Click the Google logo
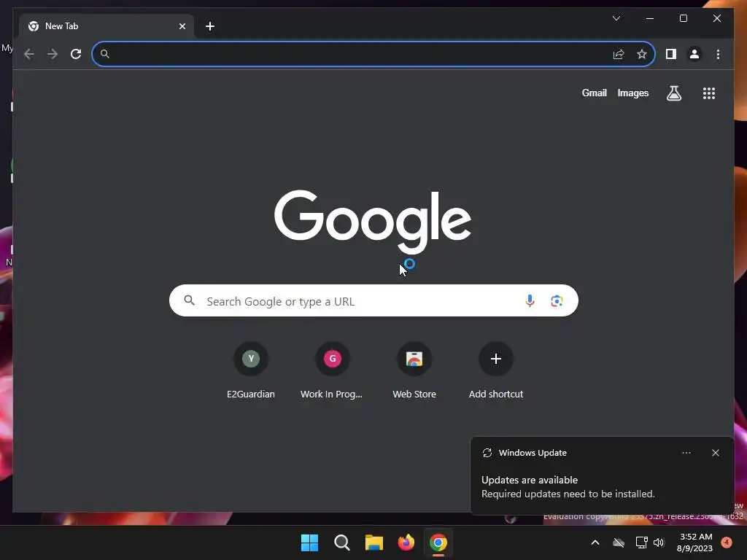Screen dimensions: 747x560 click(373, 222)
